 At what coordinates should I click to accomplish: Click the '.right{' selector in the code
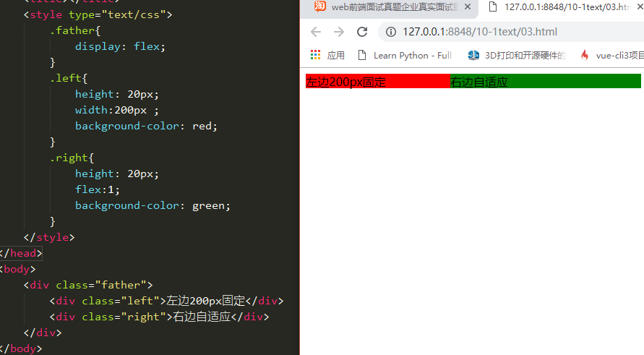click(x=72, y=158)
